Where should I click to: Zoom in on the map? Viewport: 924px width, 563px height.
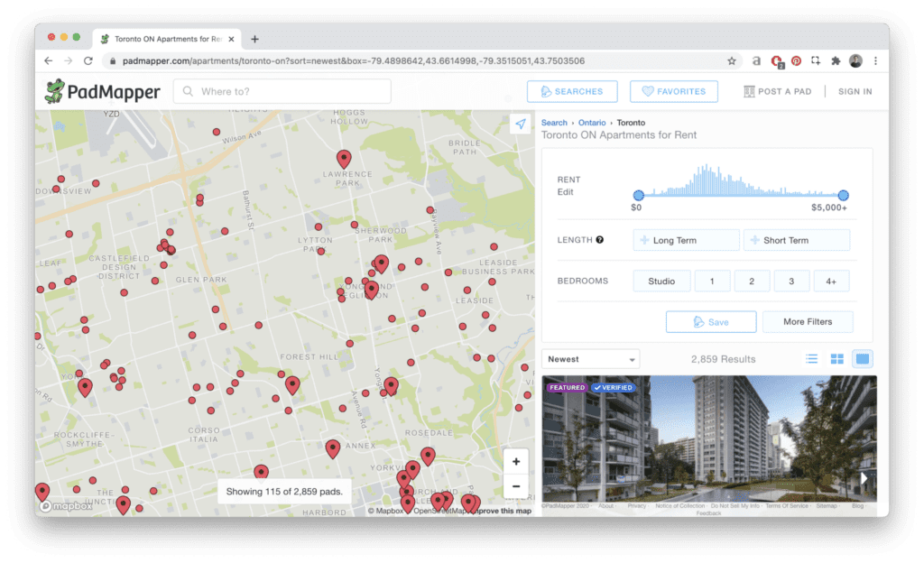click(516, 461)
